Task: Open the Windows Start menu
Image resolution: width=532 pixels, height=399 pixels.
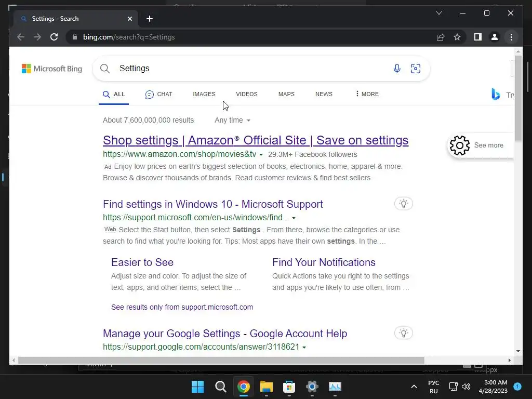Action: point(197,387)
